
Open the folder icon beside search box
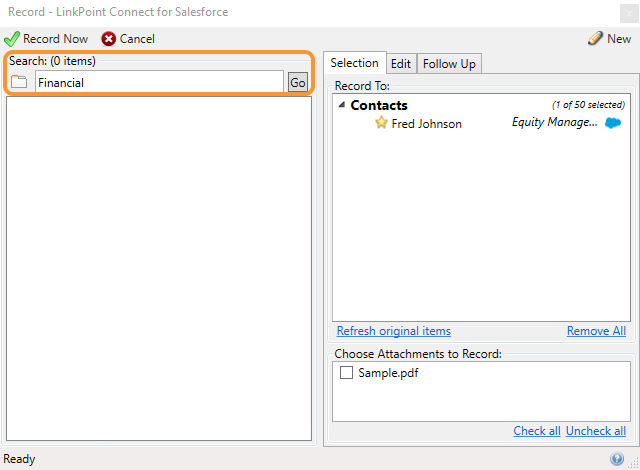click(19, 82)
